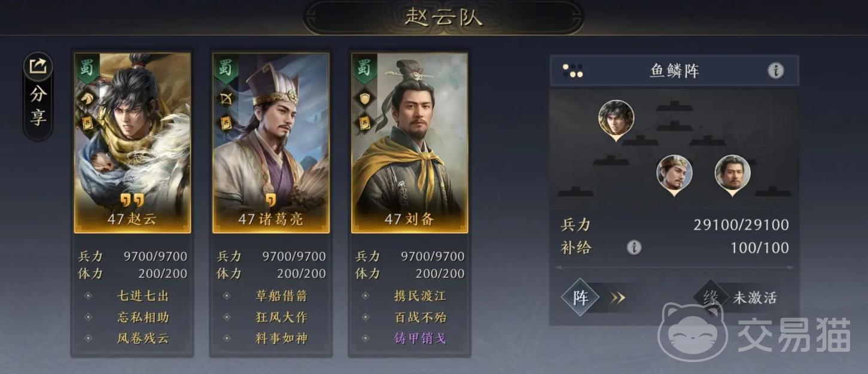Click the formation dots icon left of 鱼鳞阵
Viewport: 868px width, 374px height.
[572, 71]
